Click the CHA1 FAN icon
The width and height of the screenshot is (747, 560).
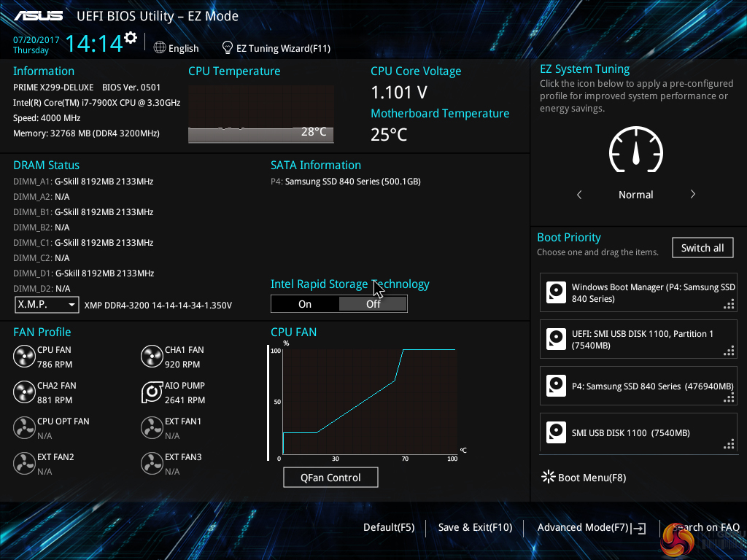[x=152, y=357]
